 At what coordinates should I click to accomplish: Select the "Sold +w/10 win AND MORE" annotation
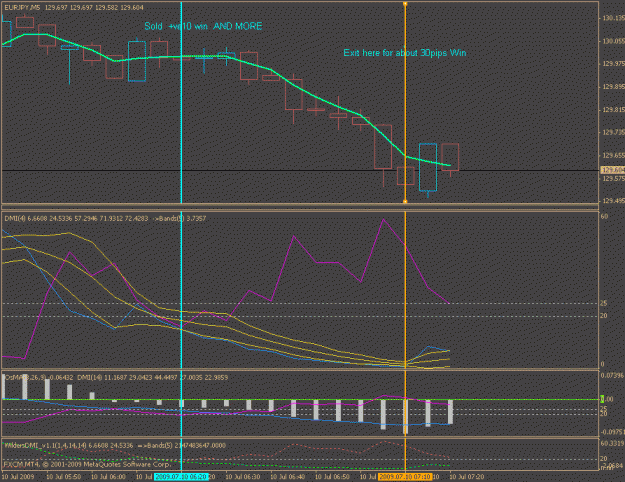click(203, 26)
